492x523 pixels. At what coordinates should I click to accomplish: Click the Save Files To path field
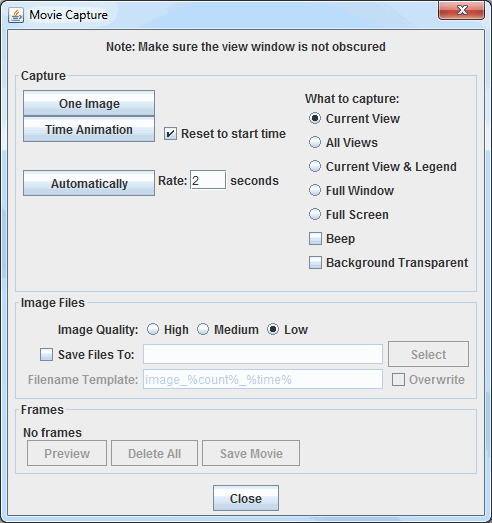263,354
